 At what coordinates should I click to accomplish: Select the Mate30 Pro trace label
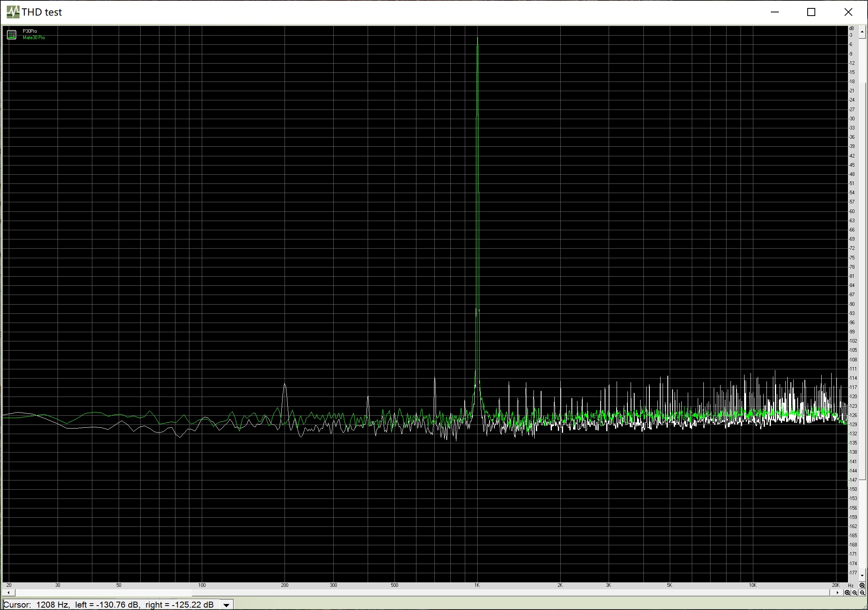pyautogui.click(x=34, y=38)
